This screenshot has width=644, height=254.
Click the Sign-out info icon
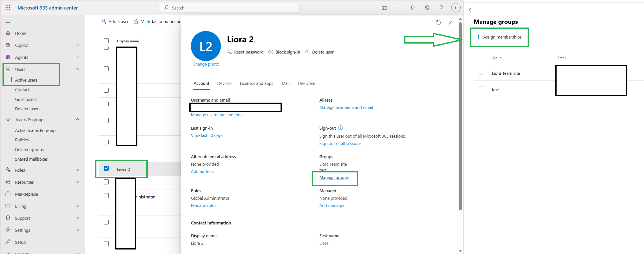tap(340, 128)
